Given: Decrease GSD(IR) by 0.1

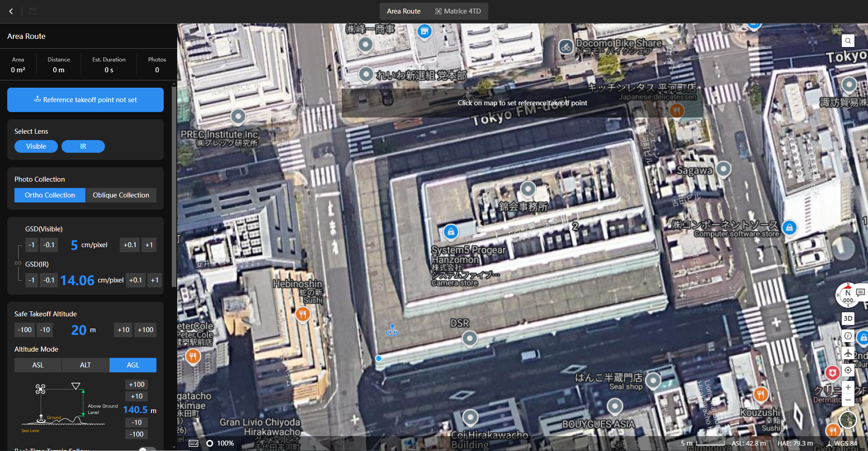Looking at the screenshot, I should (x=49, y=280).
